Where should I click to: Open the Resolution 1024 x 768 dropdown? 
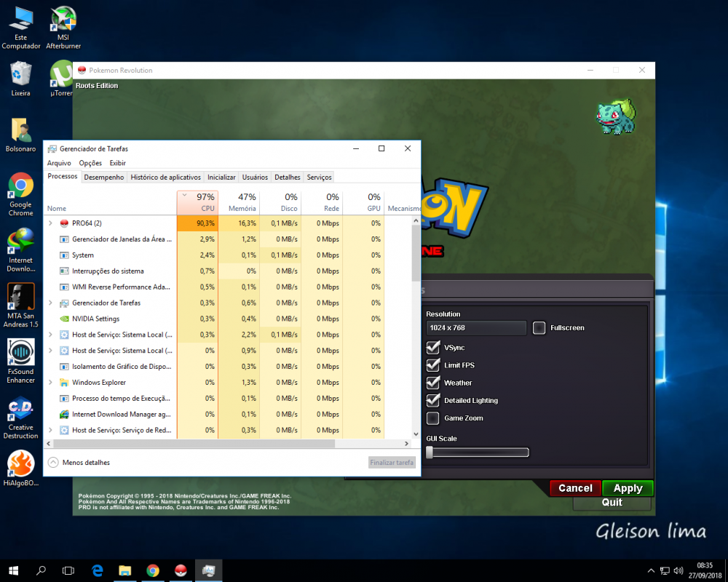476,328
